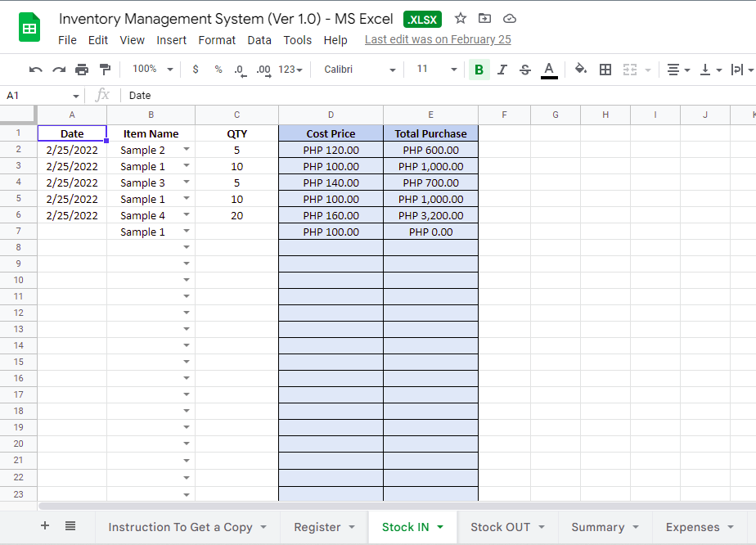Open the zoom 100% dropdown
This screenshot has width=756, height=545.
tap(152, 69)
